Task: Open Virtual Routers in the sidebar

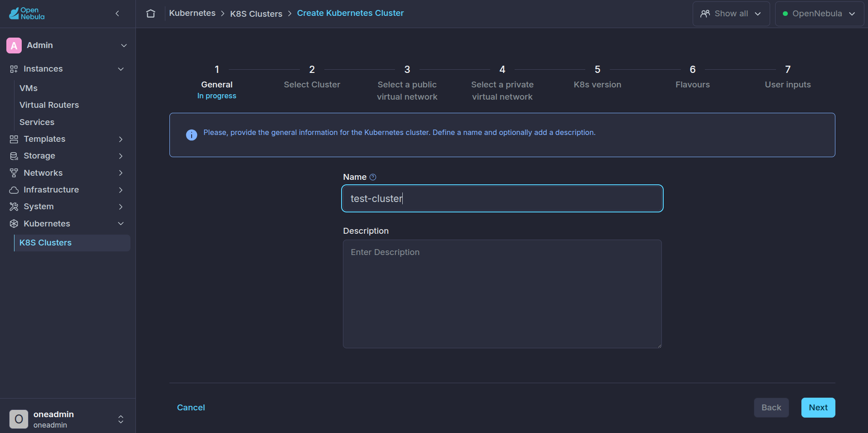Action: tap(49, 105)
